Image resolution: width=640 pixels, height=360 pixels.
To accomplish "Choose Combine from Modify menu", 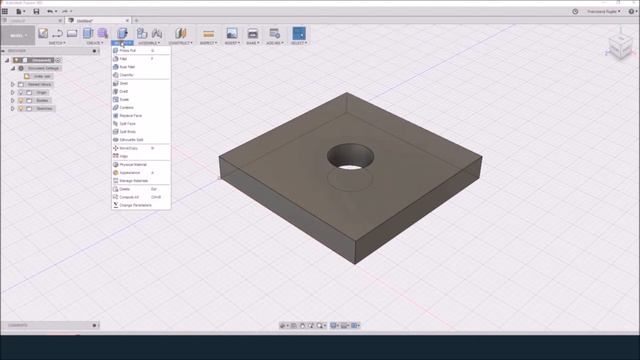I will 141,107.
